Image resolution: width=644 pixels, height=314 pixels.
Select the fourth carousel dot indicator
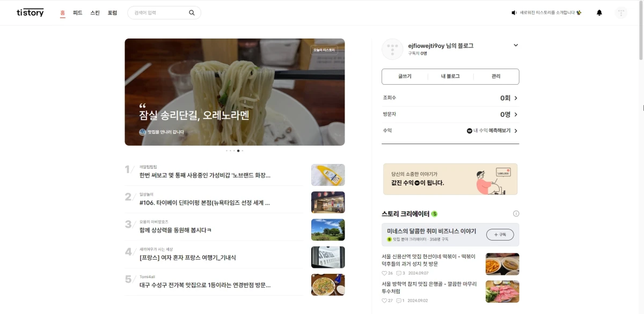tap(238, 151)
